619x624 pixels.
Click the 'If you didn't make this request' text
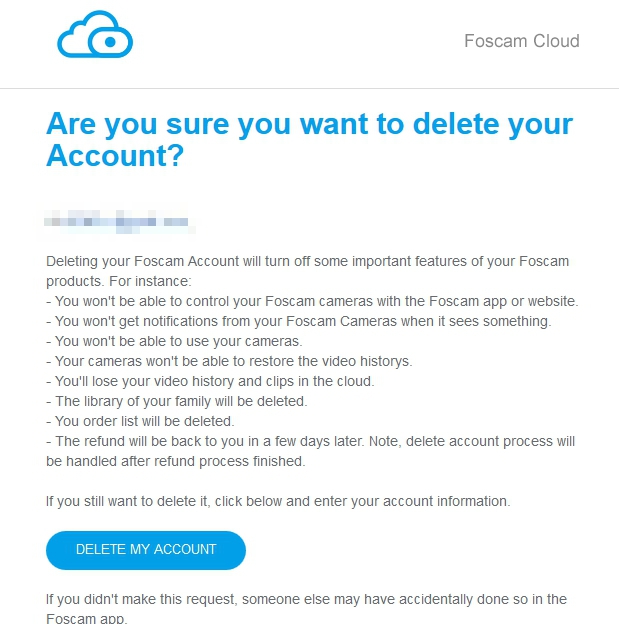pos(306,609)
